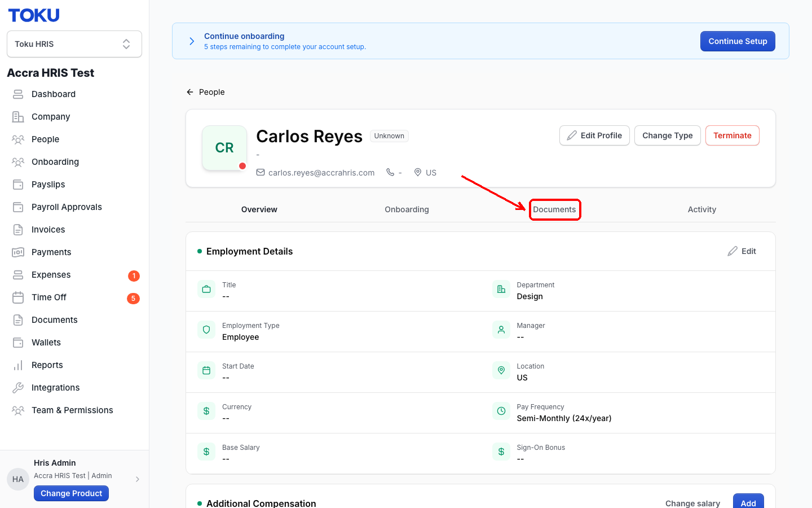Click the Team & Permissions icon
Image resolution: width=812 pixels, height=508 pixels.
pos(18,410)
